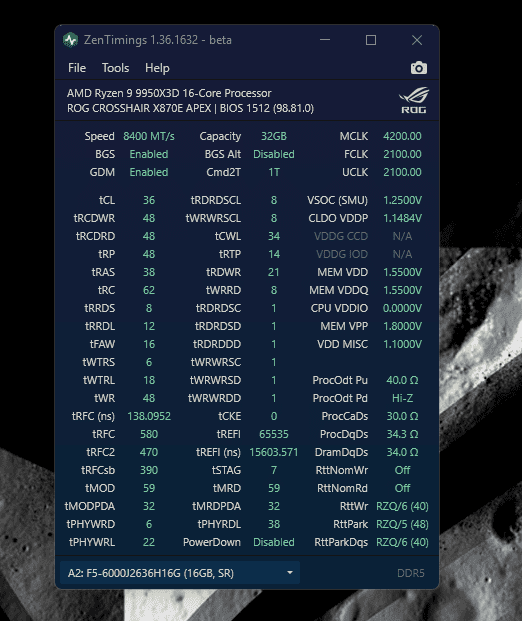
Task: Click the ROG CROSSHAIR X870E APEX BIOS line
Action: click(x=190, y=108)
